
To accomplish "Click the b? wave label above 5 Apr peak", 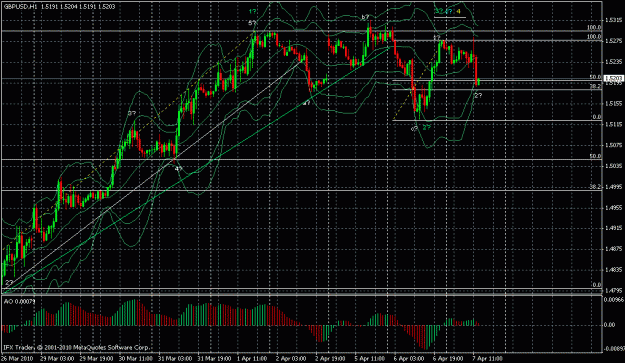I will [365, 17].
